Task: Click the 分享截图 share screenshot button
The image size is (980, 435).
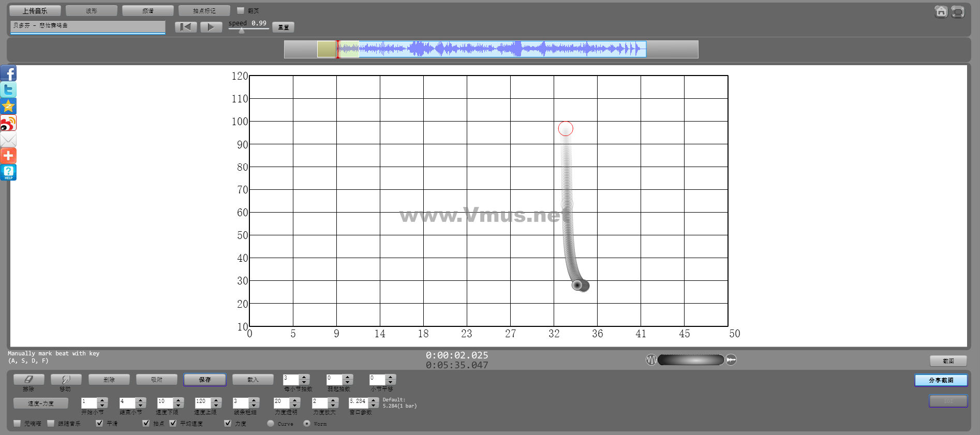Action: click(x=941, y=380)
